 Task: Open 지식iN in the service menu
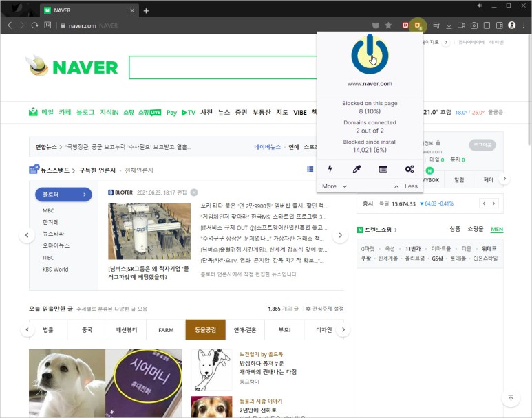(109, 112)
